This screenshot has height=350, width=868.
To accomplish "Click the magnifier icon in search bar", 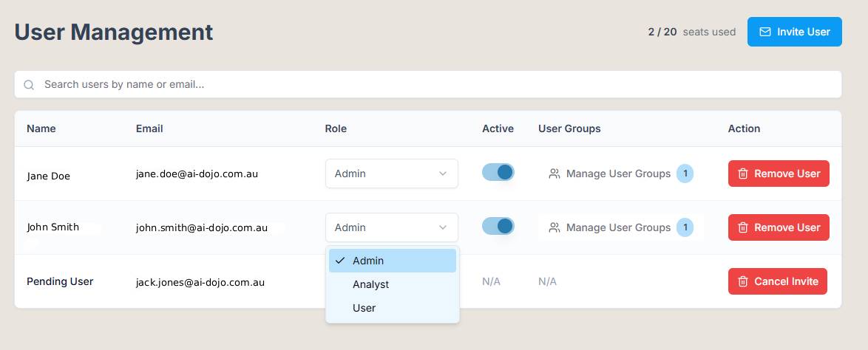I will click(x=30, y=85).
